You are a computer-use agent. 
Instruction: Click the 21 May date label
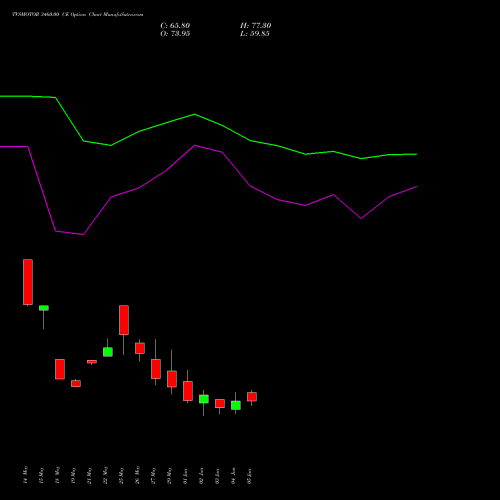(90, 475)
